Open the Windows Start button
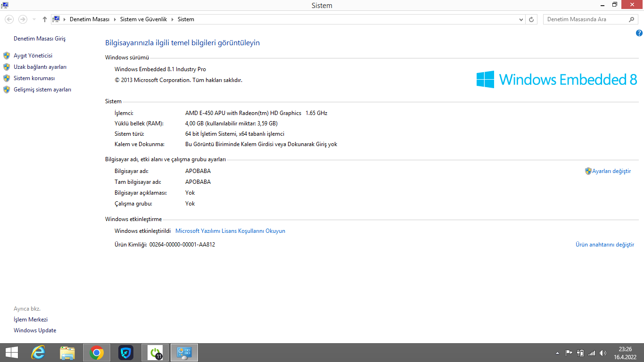644x362 pixels. click(11, 353)
